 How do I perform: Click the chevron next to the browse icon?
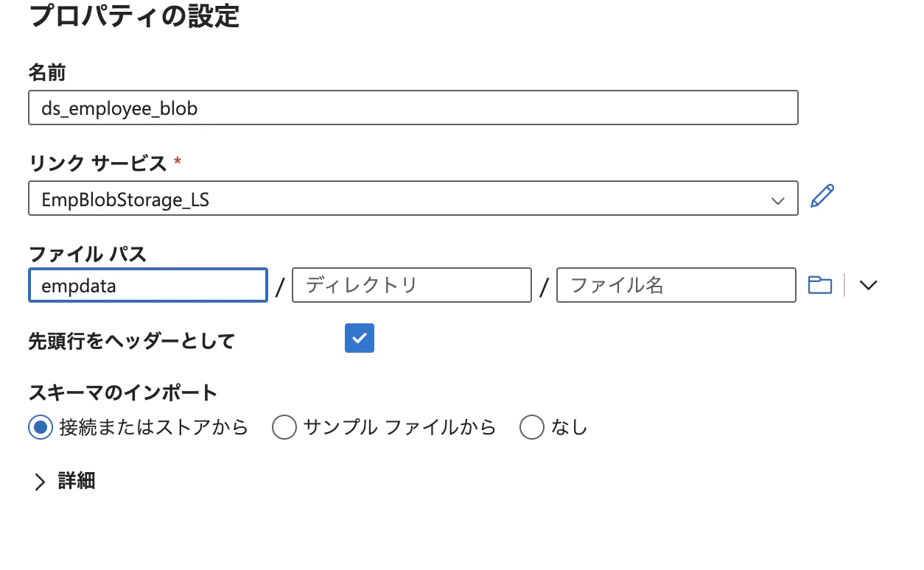(x=869, y=284)
